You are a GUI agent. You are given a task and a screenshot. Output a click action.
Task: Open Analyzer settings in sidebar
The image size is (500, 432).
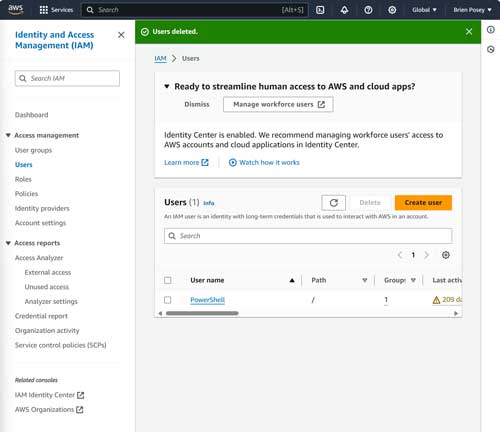51,302
